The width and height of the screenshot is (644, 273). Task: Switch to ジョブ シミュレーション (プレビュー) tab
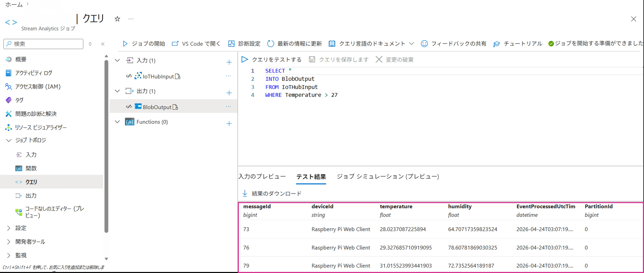pyautogui.click(x=388, y=176)
